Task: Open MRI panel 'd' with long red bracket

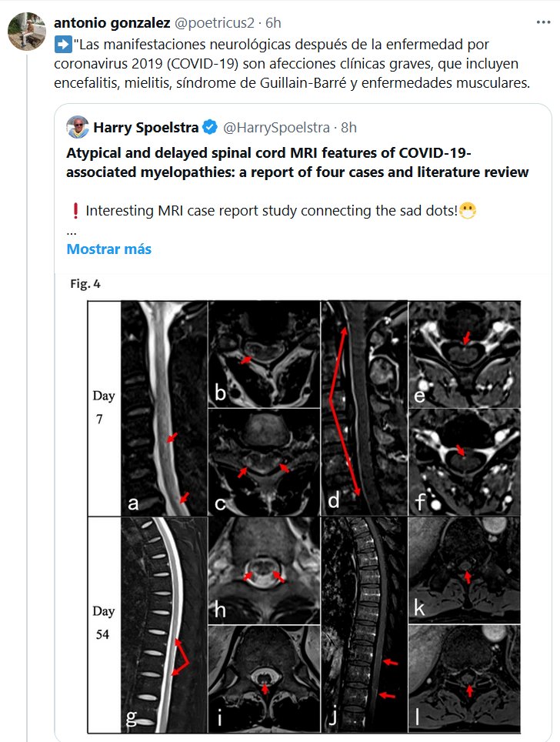Action: pos(364,406)
